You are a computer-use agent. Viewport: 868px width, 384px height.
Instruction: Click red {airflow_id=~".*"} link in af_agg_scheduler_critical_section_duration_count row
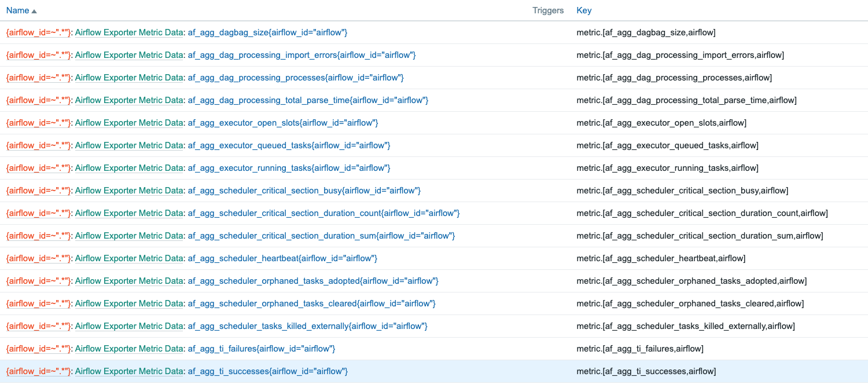tap(38, 213)
